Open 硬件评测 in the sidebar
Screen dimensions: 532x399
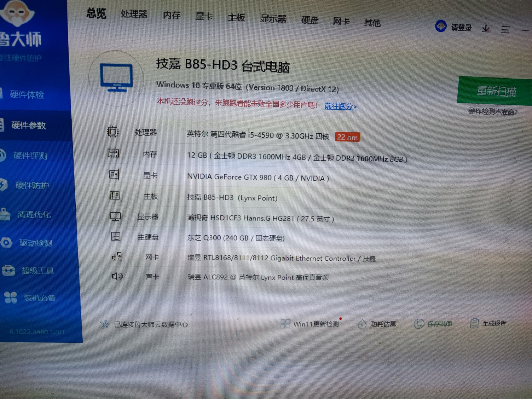[30, 156]
